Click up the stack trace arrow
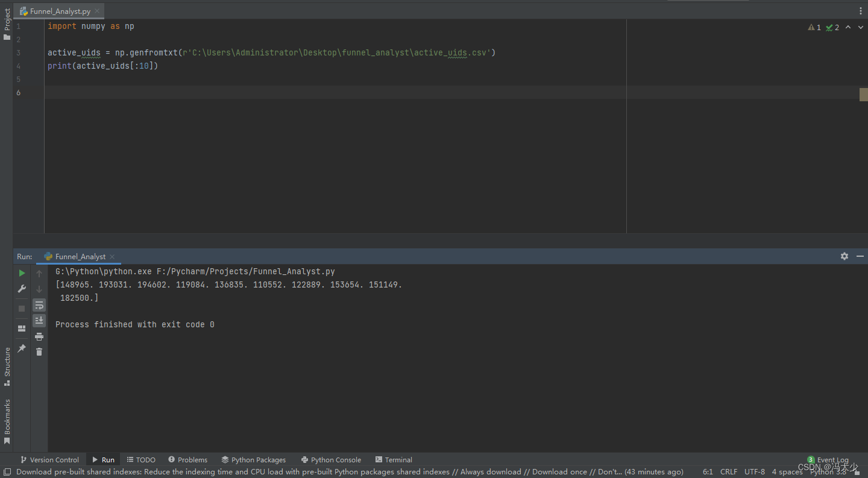868x478 pixels. click(x=39, y=273)
